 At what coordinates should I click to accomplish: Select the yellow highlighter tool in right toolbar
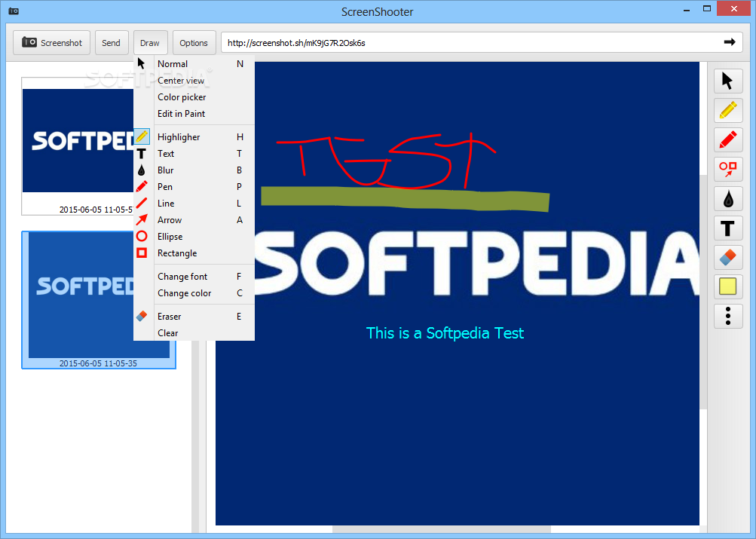(728, 110)
